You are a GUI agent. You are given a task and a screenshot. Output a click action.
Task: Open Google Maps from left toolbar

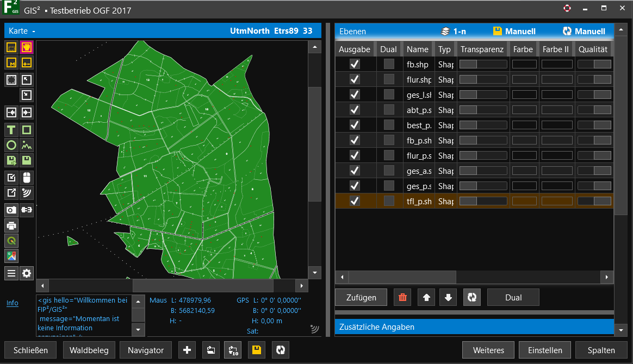11,255
